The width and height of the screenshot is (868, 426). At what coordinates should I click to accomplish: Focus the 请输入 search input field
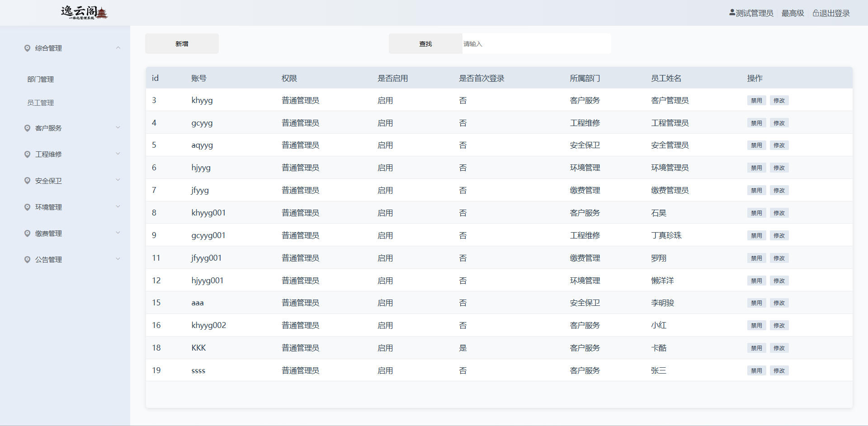pos(536,44)
